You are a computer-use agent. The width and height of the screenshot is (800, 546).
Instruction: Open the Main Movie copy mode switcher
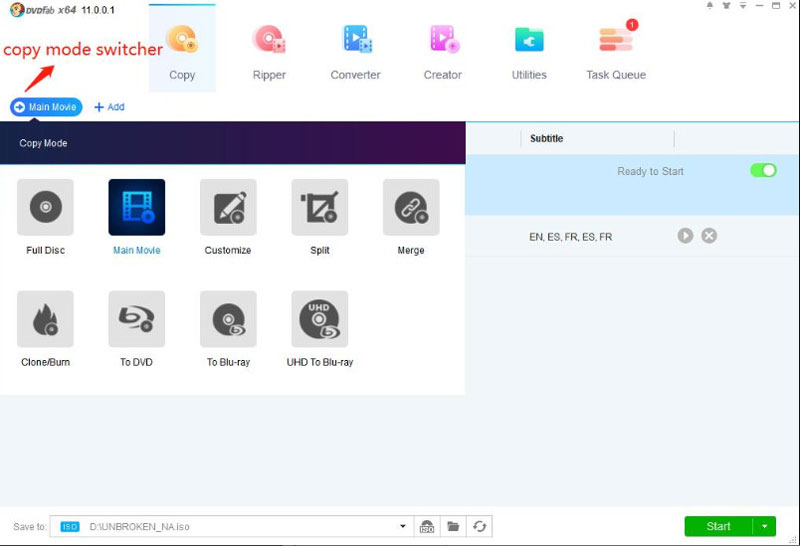coord(46,107)
